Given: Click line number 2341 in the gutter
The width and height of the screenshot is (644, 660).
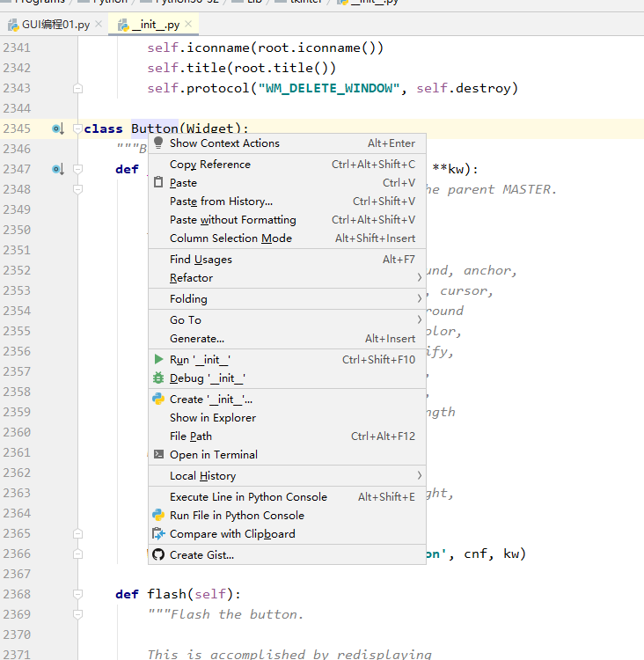Looking at the screenshot, I should pyautogui.click(x=17, y=48).
